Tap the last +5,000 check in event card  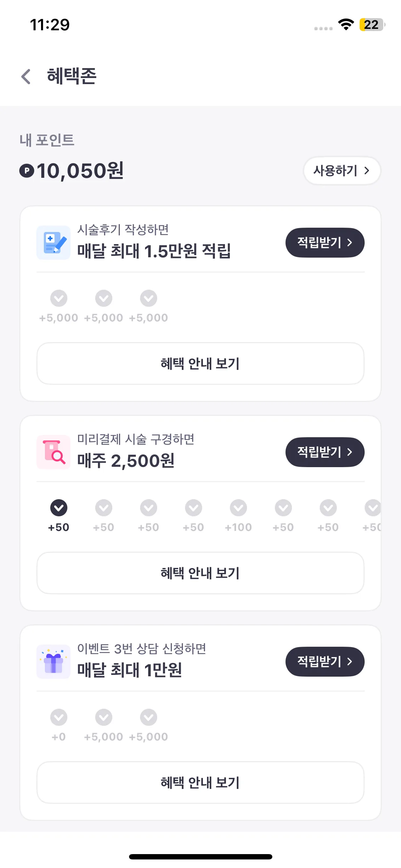pos(149,717)
